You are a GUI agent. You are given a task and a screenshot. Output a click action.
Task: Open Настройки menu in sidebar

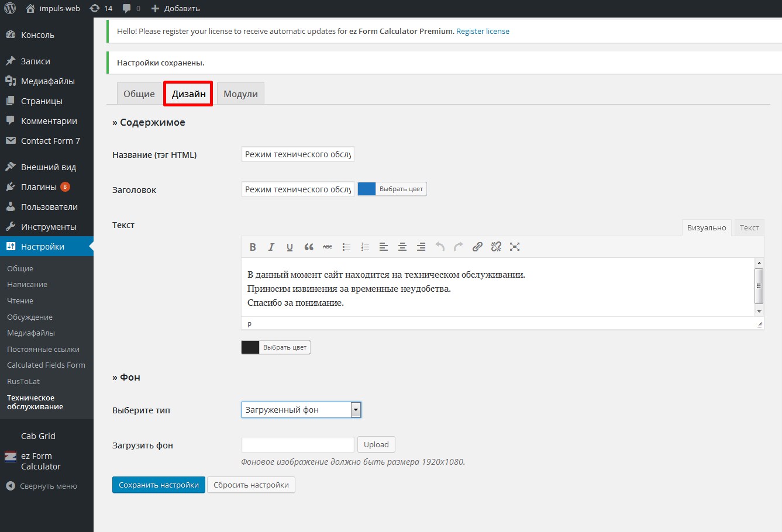(x=47, y=247)
